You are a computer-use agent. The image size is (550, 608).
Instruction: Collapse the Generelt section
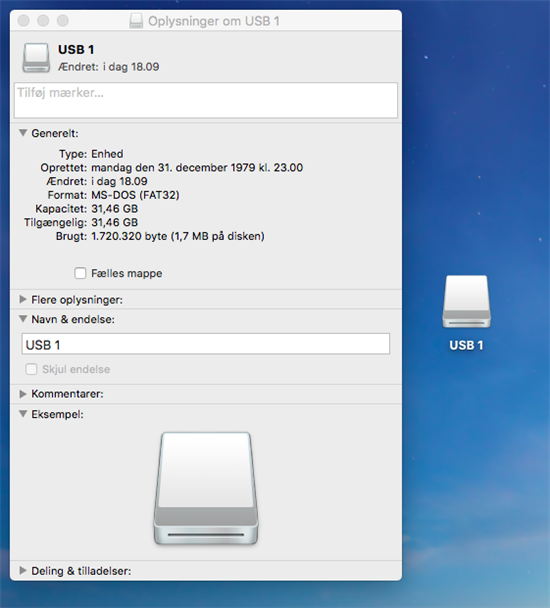[23, 133]
